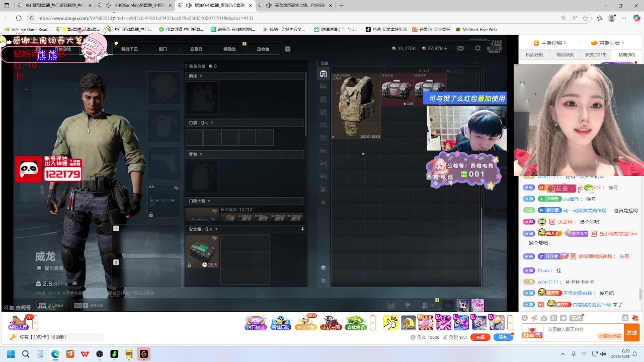This screenshot has height=362, width=644.
Task: Open the 任务大厅 task hall icon
Action: 18,323
